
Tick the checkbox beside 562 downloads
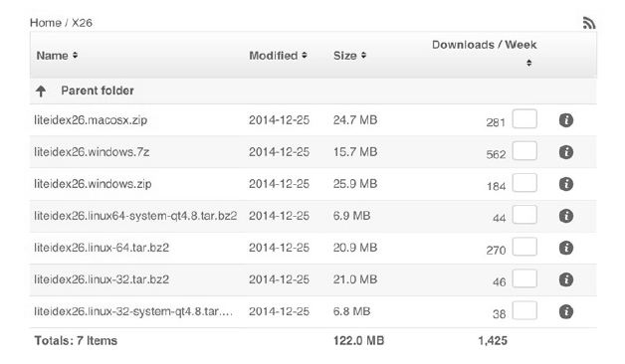524,151
